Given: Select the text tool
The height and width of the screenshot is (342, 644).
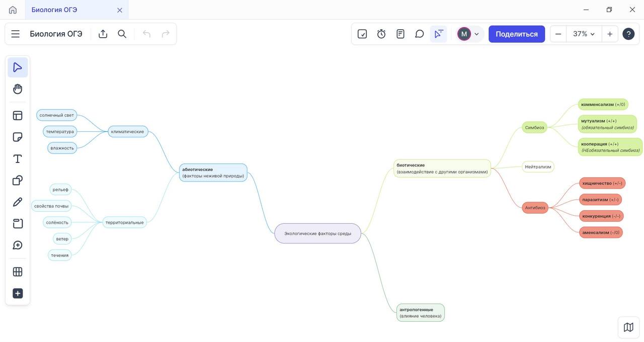Looking at the screenshot, I should 18,159.
